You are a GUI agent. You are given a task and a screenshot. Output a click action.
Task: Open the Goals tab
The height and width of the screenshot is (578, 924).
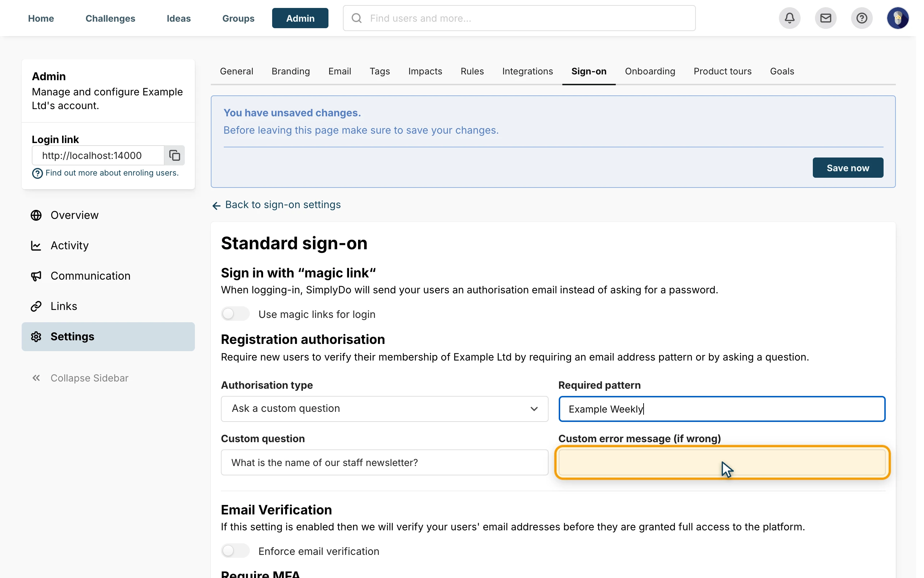(782, 71)
